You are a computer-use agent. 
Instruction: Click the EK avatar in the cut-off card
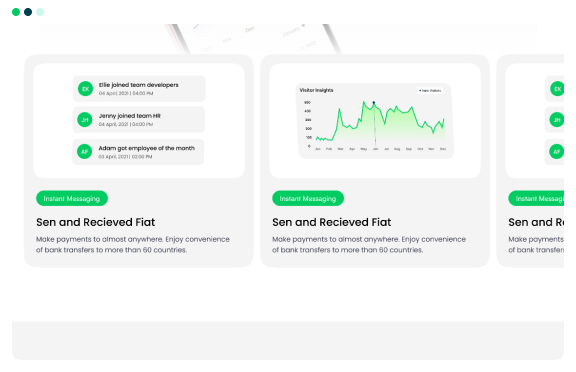[x=557, y=89]
